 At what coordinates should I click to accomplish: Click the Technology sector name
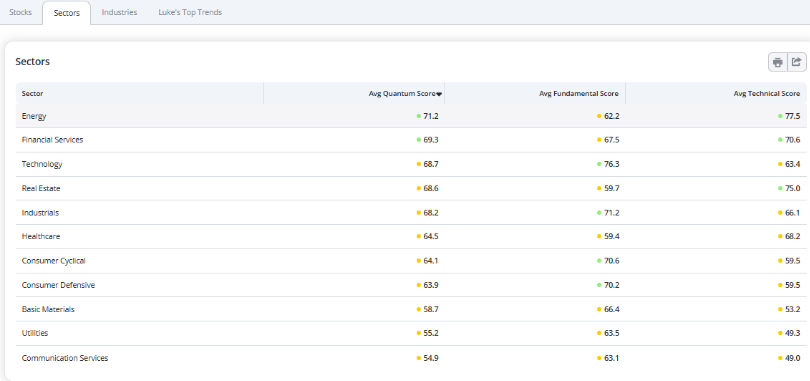(x=42, y=164)
